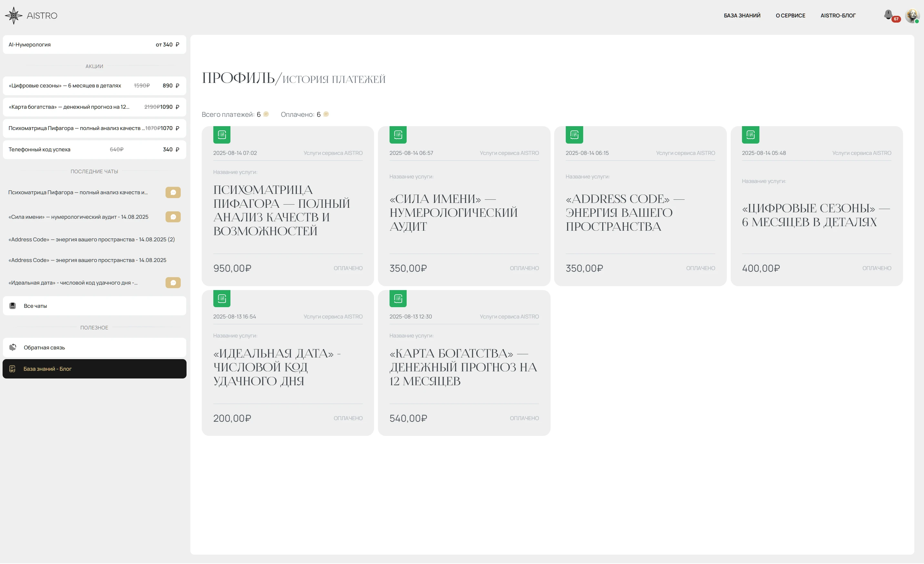Open «Цифровые сезоны» promo offer
This screenshot has height=564, width=924.
click(94, 86)
